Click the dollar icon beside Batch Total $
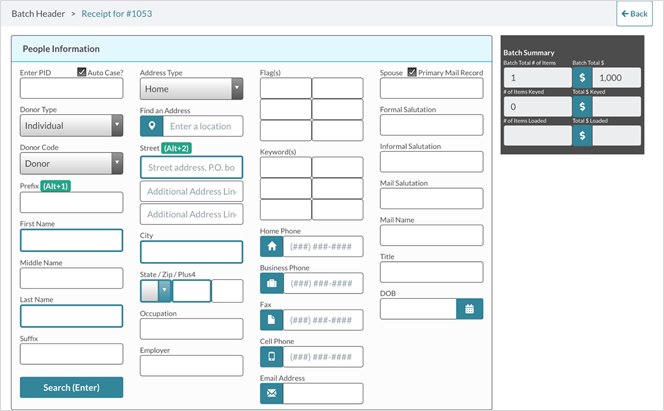The height and width of the screenshot is (411, 664). (x=582, y=77)
